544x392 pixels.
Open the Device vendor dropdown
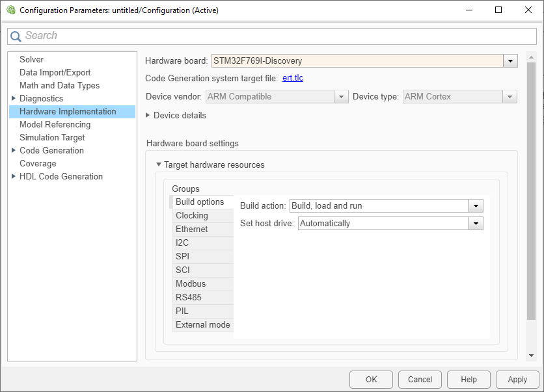click(341, 96)
